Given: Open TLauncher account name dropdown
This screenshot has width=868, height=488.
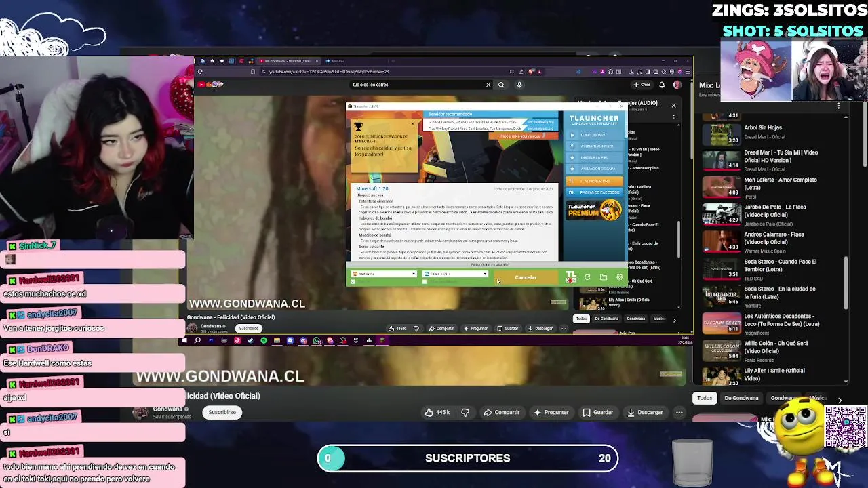Looking at the screenshot, I should [x=384, y=274].
